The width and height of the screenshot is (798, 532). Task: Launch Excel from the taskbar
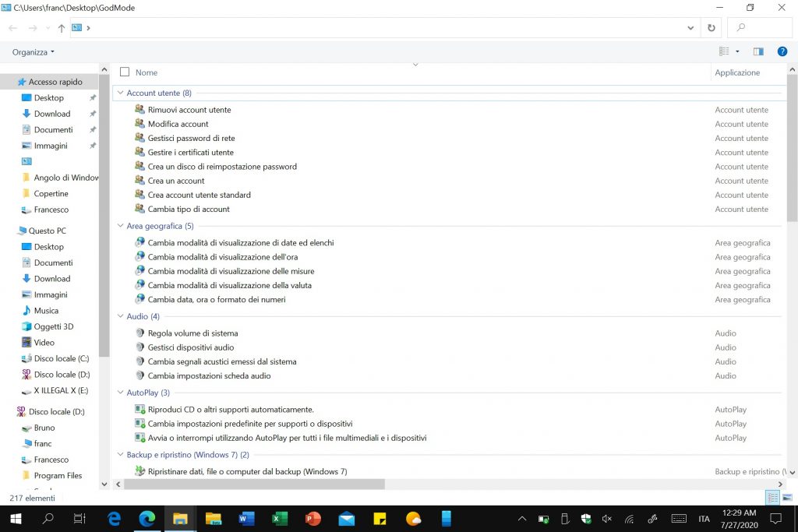(x=280, y=519)
